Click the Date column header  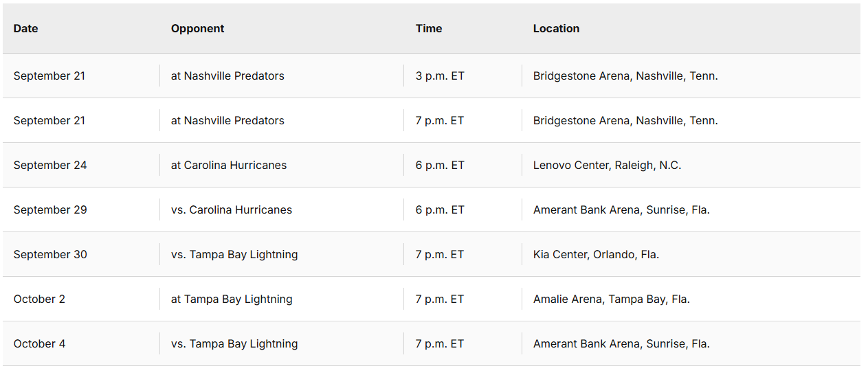pos(26,29)
